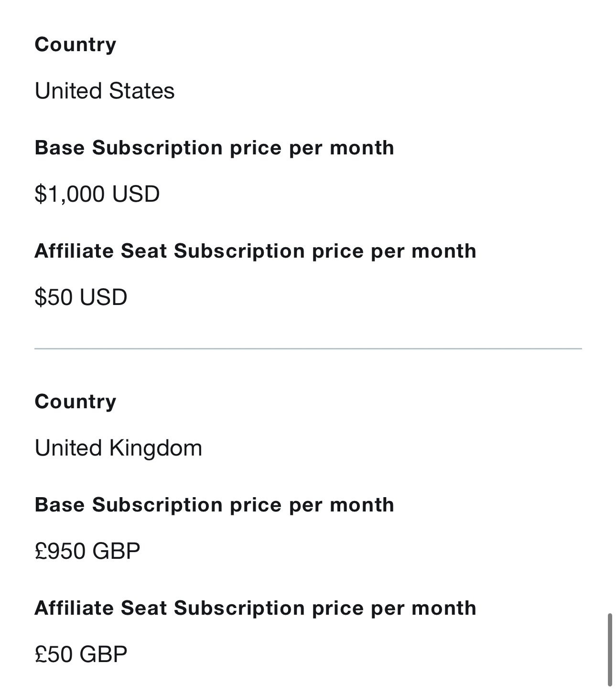The height and width of the screenshot is (696, 616).
Task: Click the horizontal divider between country sections
Action: point(308,349)
